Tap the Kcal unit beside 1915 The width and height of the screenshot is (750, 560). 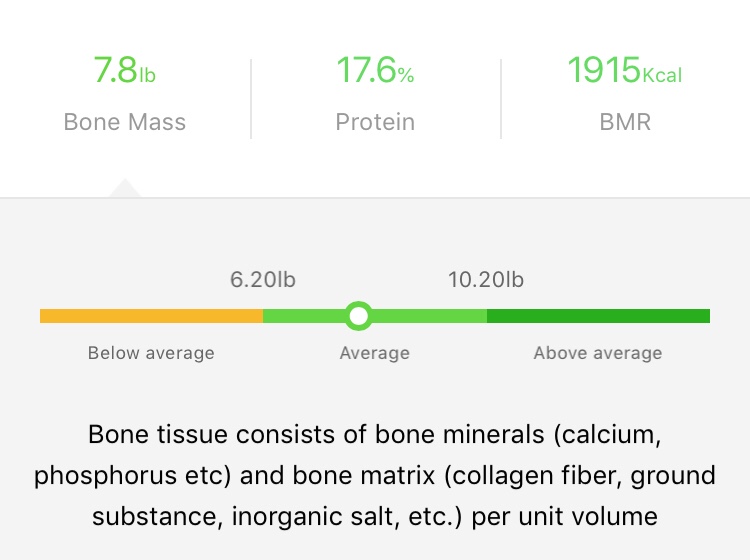click(x=662, y=75)
